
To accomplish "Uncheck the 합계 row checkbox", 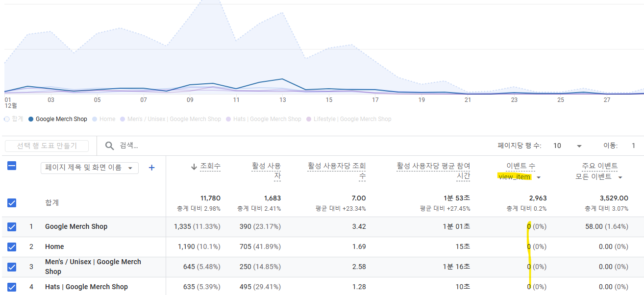I will click(12, 202).
